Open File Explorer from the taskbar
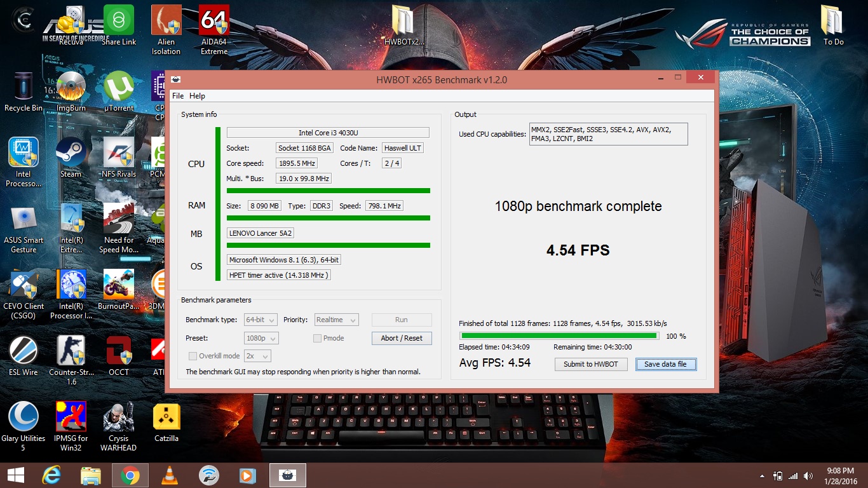Screen dimensions: 868x488 91,475
